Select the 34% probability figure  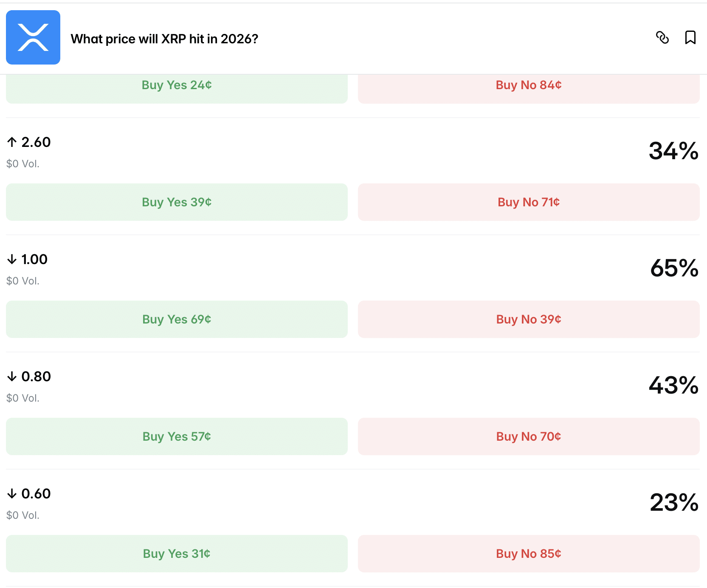(673, 151)
